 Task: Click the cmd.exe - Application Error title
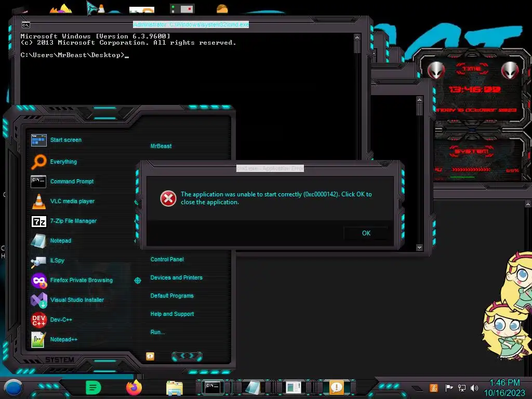[270, 169]
